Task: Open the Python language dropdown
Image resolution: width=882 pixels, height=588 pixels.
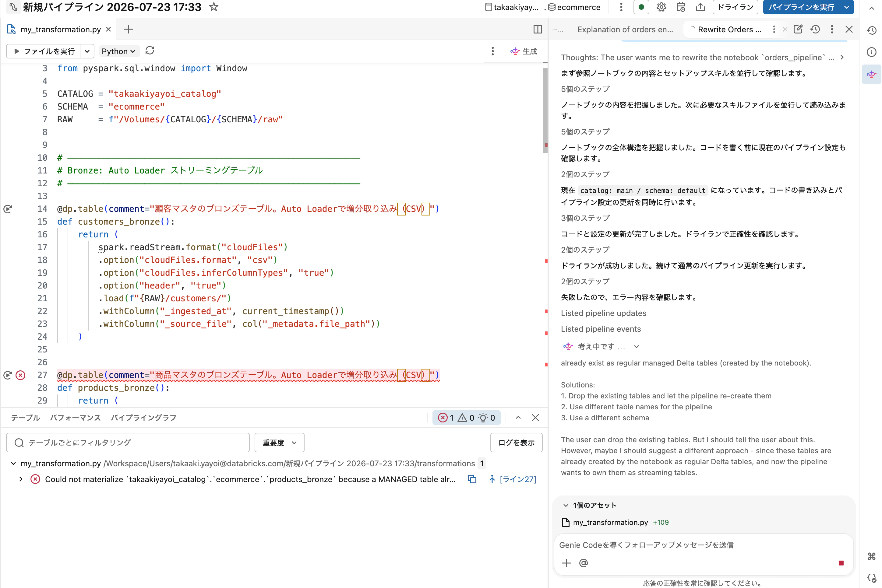Action: (118, 51)
